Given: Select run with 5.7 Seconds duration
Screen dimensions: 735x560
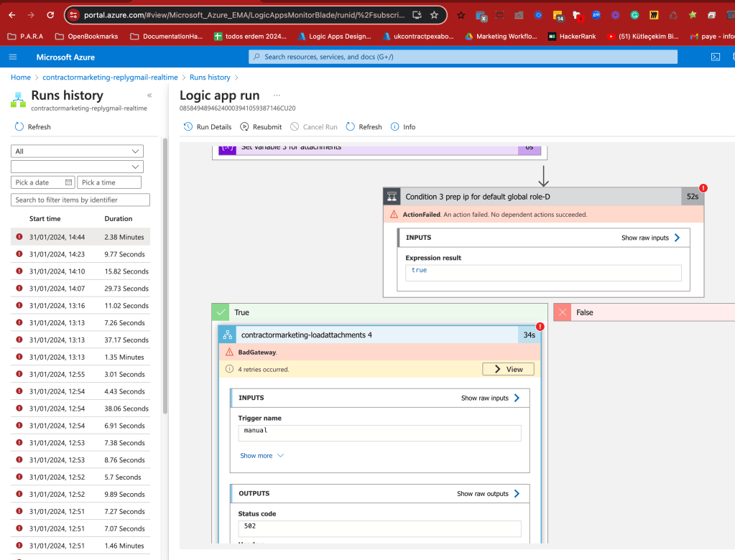Looking at the screenshot, I should [x=80, y=477].
